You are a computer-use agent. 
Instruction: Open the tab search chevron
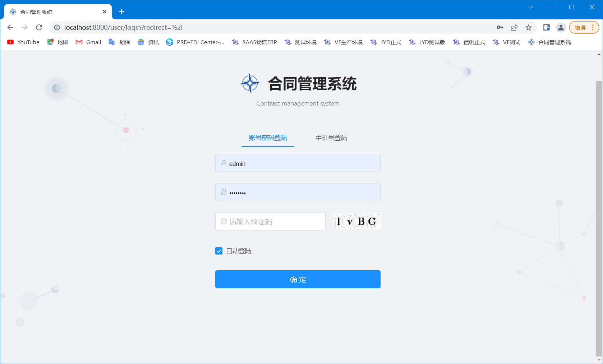[x=531, y=7]
